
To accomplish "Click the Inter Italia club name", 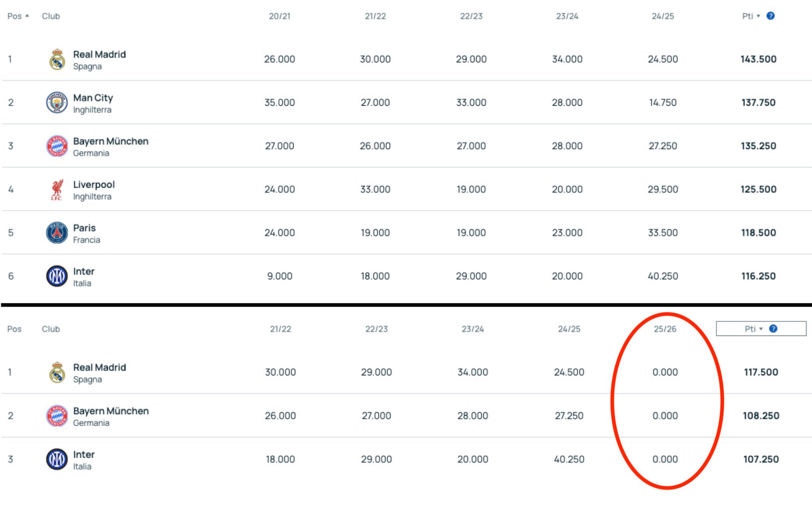I will 83,271.
